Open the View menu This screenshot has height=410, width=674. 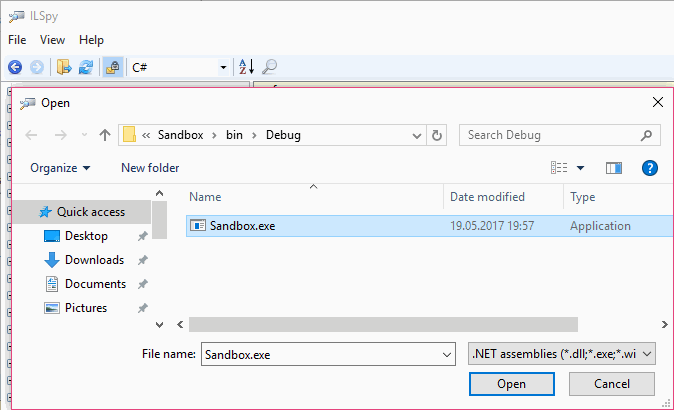[52, 40]
